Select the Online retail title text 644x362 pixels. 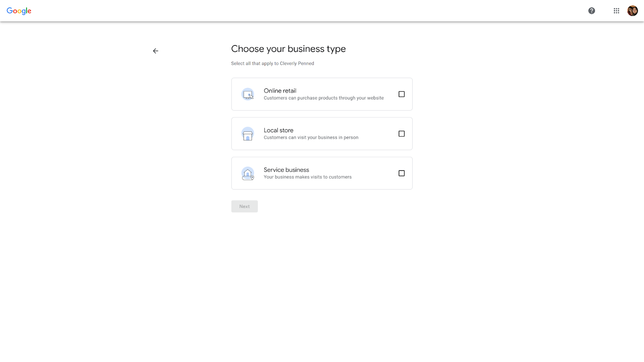[280, 91]
